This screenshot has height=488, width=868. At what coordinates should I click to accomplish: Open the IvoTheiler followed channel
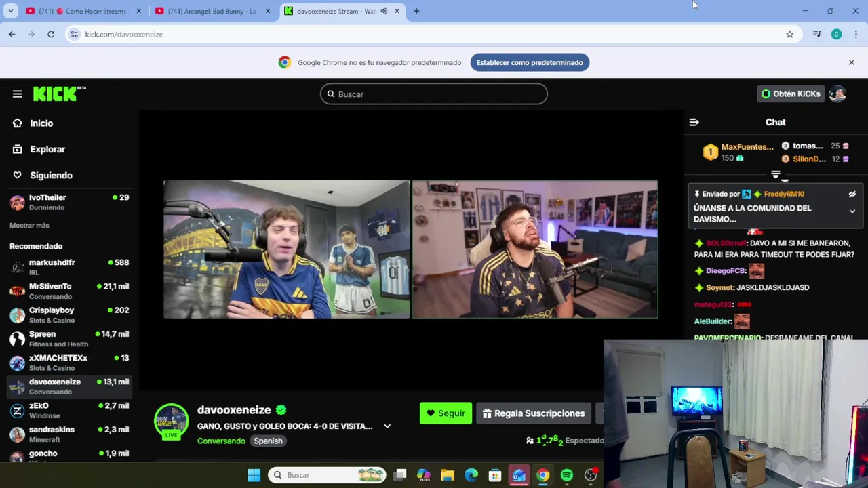point(68,202)
